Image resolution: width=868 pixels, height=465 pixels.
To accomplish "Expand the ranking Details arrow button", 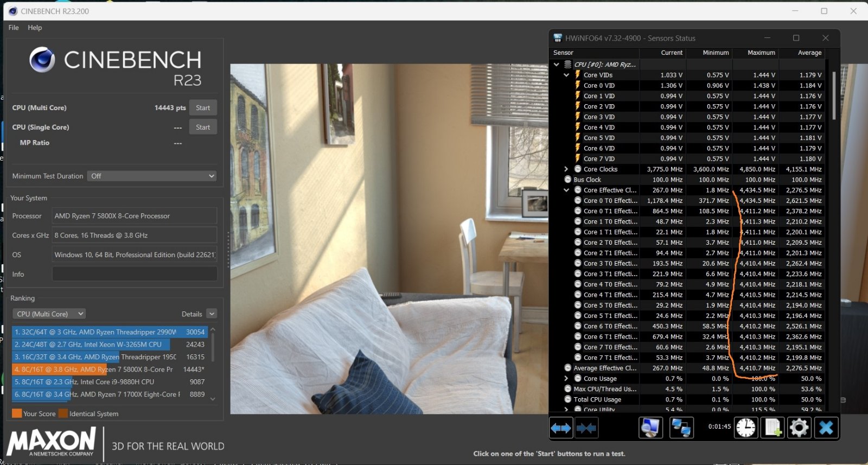I will pos(212,314).
